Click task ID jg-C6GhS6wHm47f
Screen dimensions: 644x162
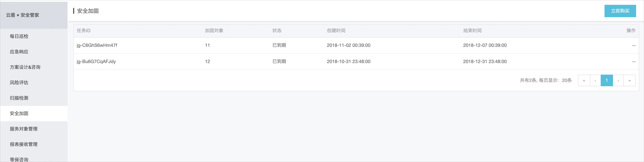tap(97, 45)
